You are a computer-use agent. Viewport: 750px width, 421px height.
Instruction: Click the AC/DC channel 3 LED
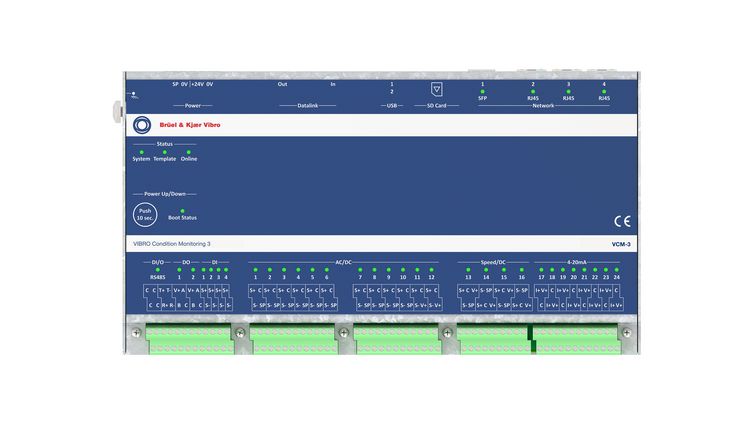[x=284, y=270]
